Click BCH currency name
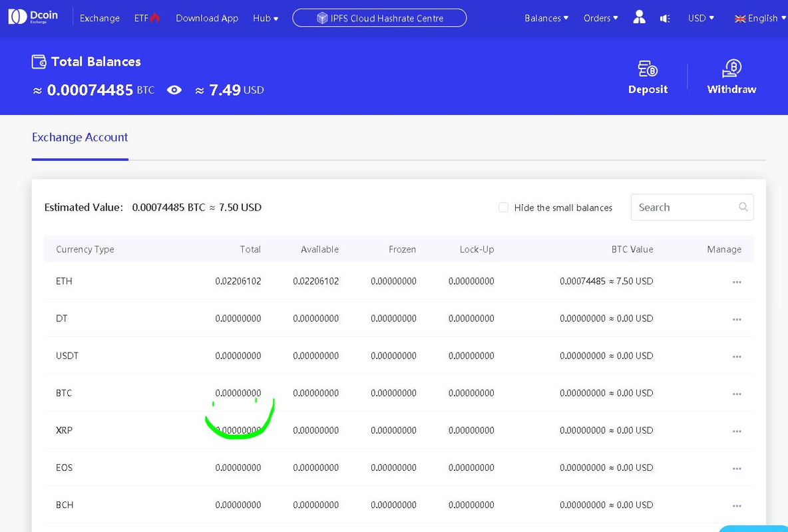This screenshot has width=788, height=532. point(65,504)
